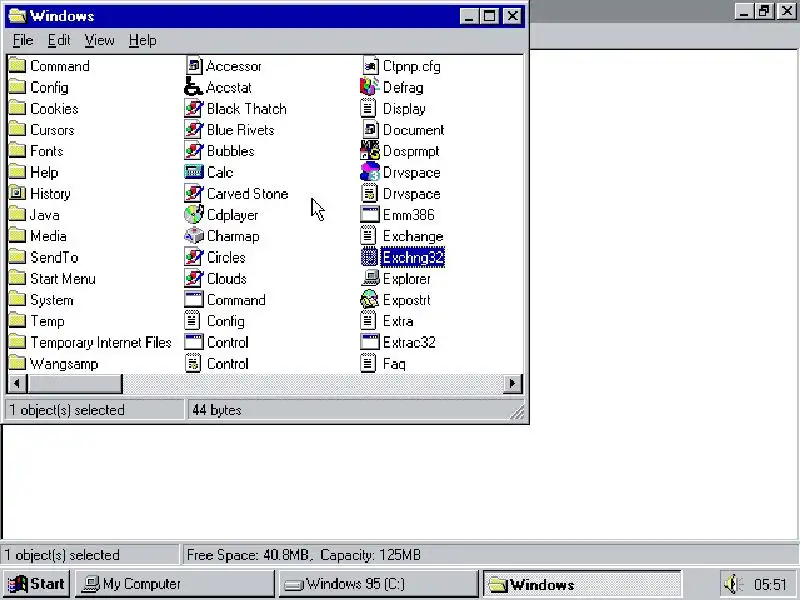Select the History folder icon
This screenshot has width=800, height=600.
point(17,194)
